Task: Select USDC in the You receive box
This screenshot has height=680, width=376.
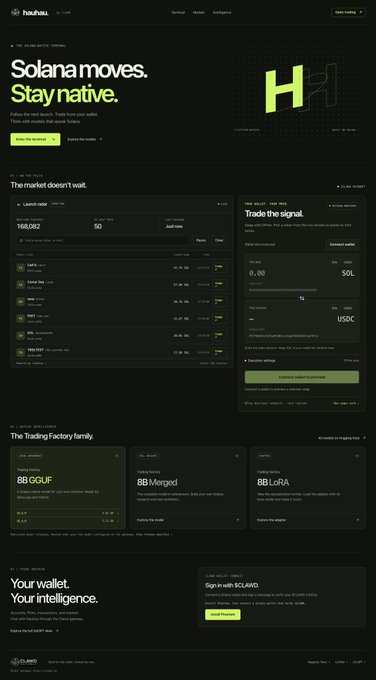Action: click(x=348, y=308)
